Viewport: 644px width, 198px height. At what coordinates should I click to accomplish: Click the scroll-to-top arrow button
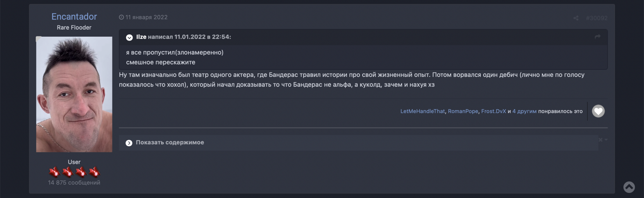[x=629, y=187]
